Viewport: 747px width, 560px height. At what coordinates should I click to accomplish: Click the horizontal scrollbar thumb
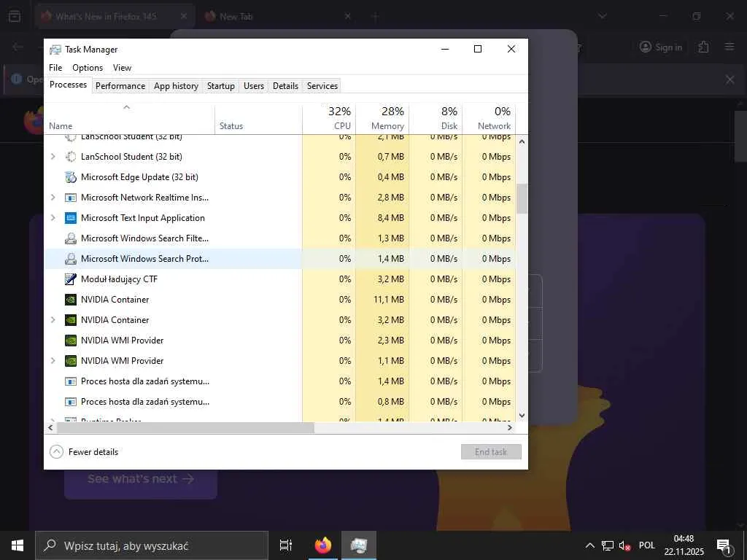pos(185,427)
